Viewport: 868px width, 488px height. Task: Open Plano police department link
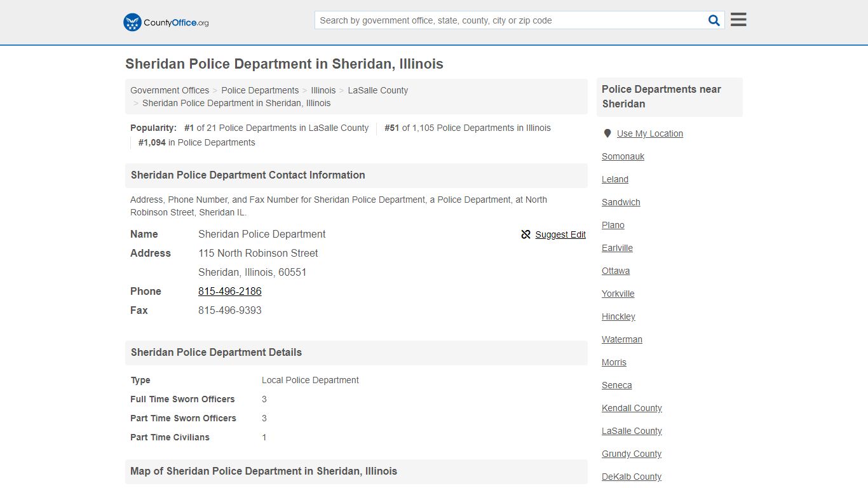[613, 225]
